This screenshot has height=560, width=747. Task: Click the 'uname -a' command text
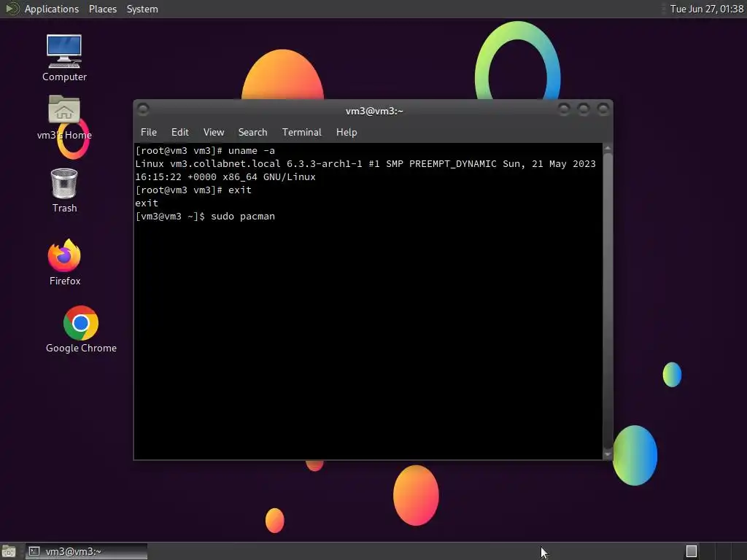tap(252, 150)
